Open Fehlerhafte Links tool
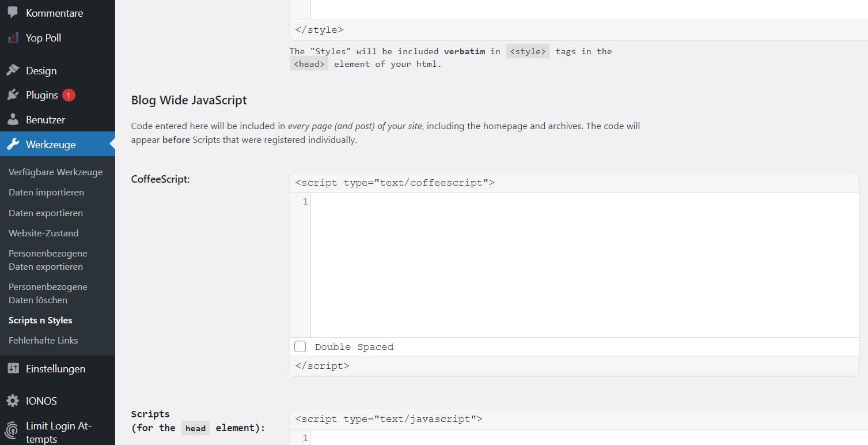 43,340
